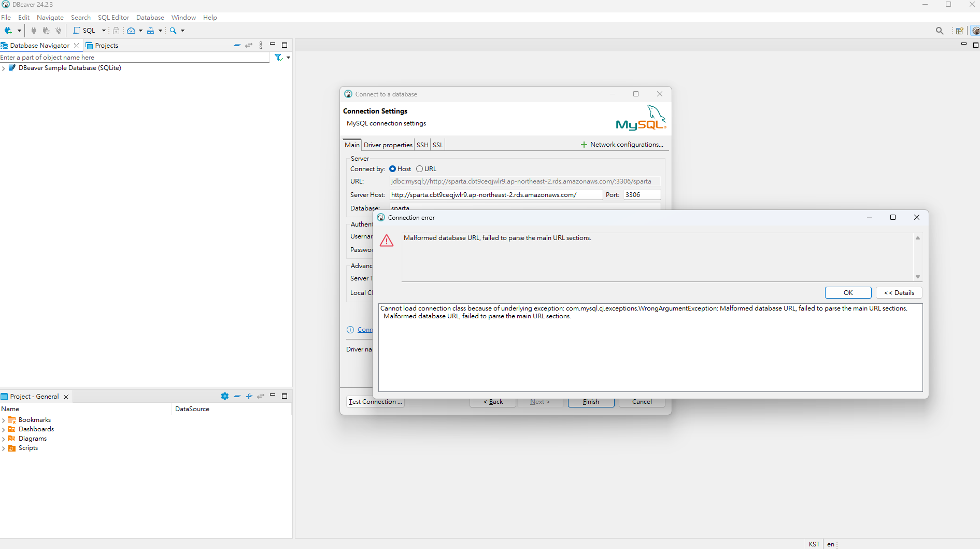Open the File menu
This screenshot has height=549, width=980.
point(6,18)
